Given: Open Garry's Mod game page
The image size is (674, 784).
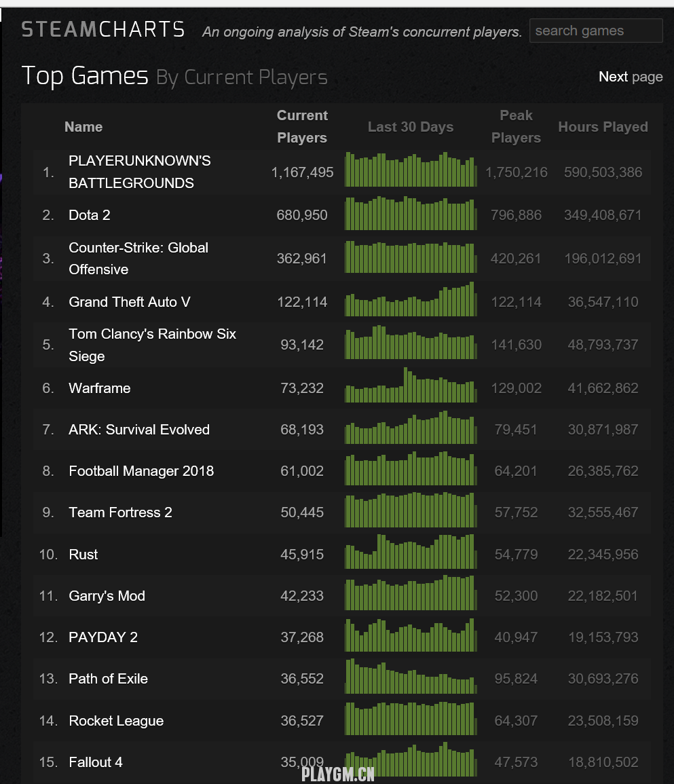Looking at the screenshot, I should pos(107,596).
